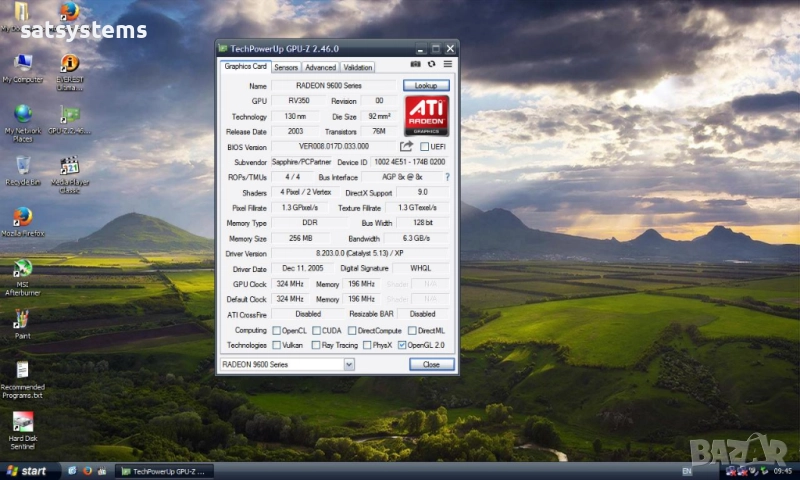Click the refresh icon in GPU-Z toolbar
Screen dimensions: 800x480
[x=432, y=65]
